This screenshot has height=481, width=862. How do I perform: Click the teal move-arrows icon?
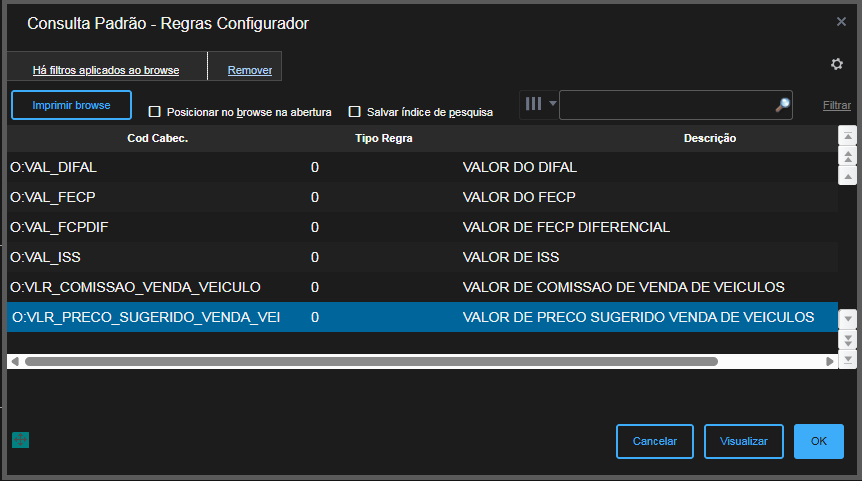pyautogui.click(x=20, y=440)
